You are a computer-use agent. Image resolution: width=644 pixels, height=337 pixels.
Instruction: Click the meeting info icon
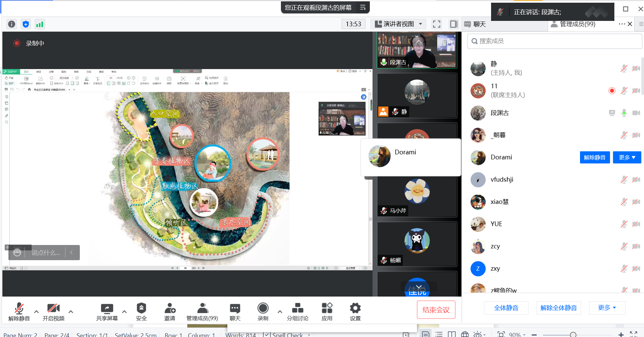[12, 24]
